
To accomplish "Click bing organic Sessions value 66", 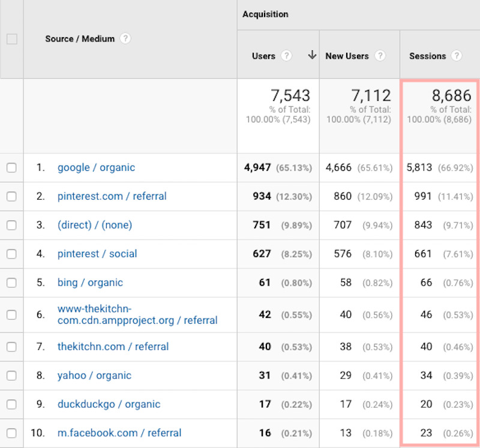I will click(426, 282).
